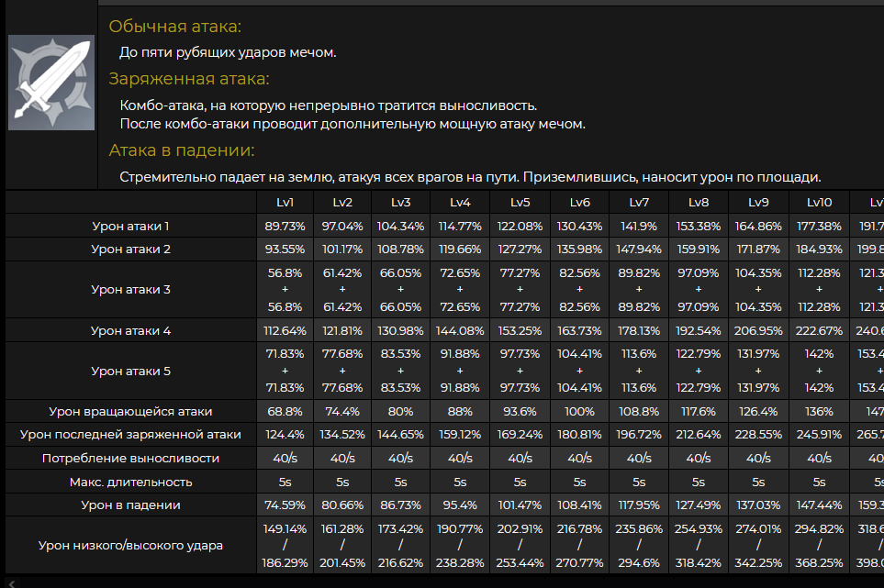Select the Lv1 column header
The height and width of the screenshot is (588, 884).
[285, 202]
